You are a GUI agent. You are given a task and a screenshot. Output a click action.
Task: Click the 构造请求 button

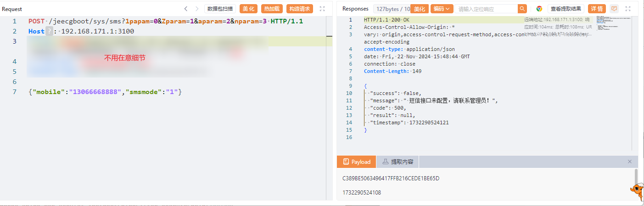coord(299,9)
